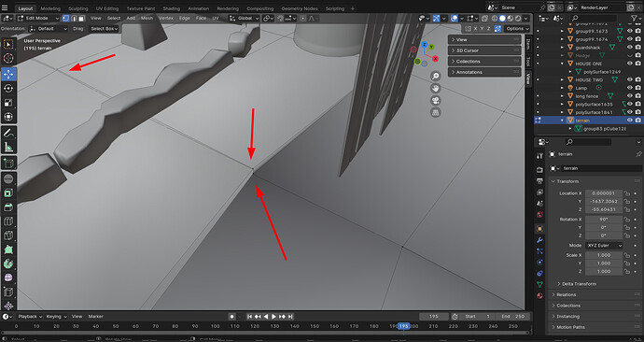The width and height of the screenshot is (644, 342).
Task: Open the Options dropdown
Action: pos(517,29)
